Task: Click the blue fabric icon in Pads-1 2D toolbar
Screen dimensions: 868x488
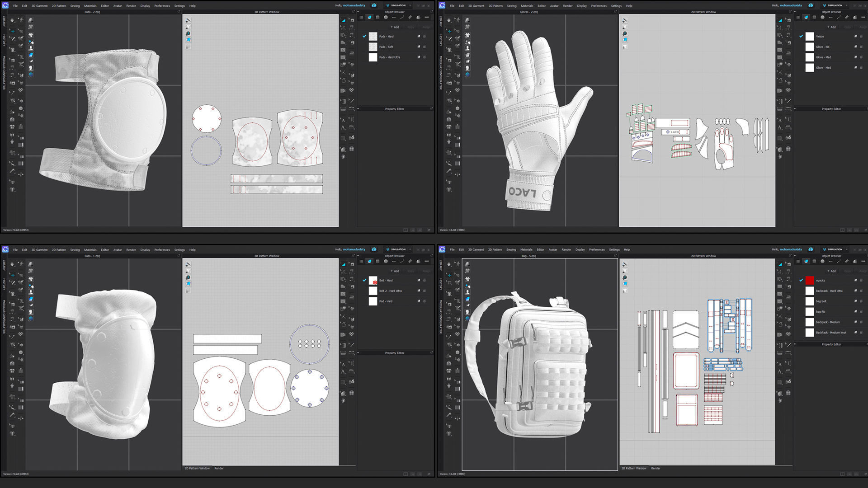Action: tap(188, 284)
